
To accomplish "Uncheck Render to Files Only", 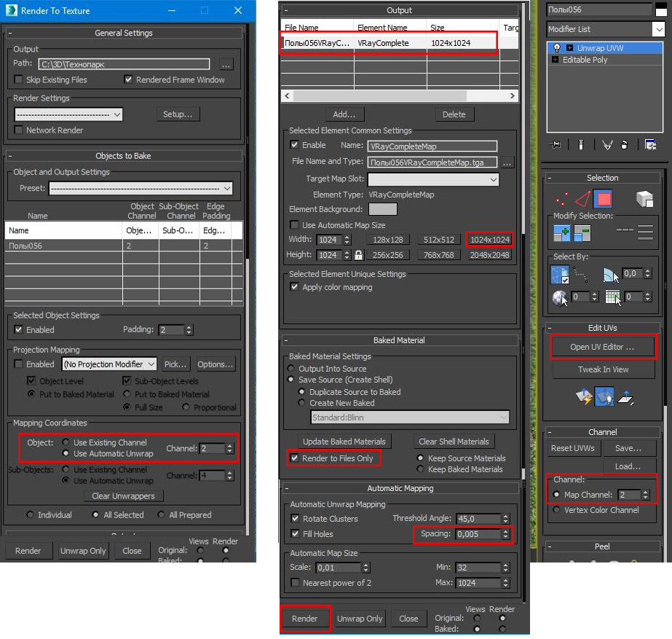I will [x=294, y=458].
